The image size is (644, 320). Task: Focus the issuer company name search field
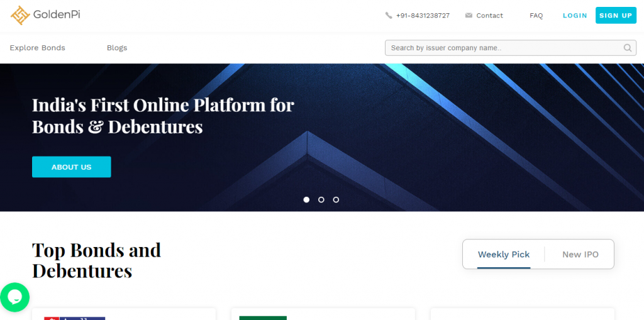point(511,48)
